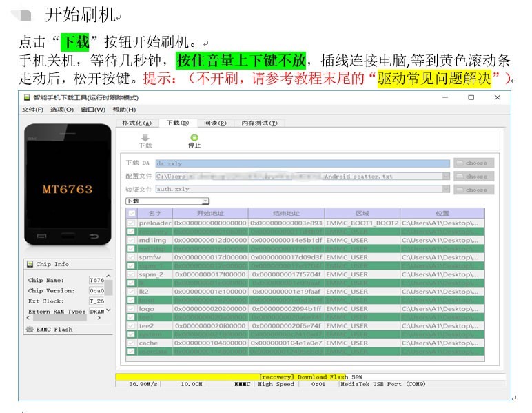Open the Options (选项) menu
This screenshot has height=413, width=532.
(62, 110)
